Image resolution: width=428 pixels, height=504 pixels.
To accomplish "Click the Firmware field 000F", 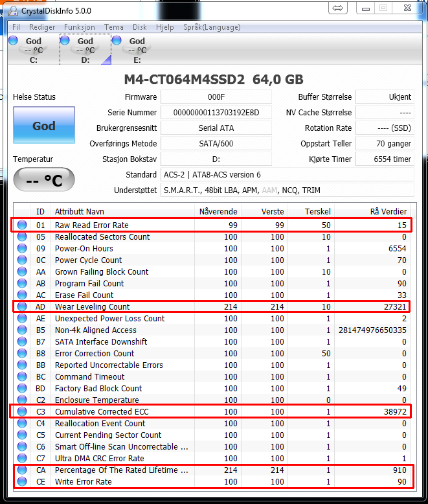I will tap(216, 97).
